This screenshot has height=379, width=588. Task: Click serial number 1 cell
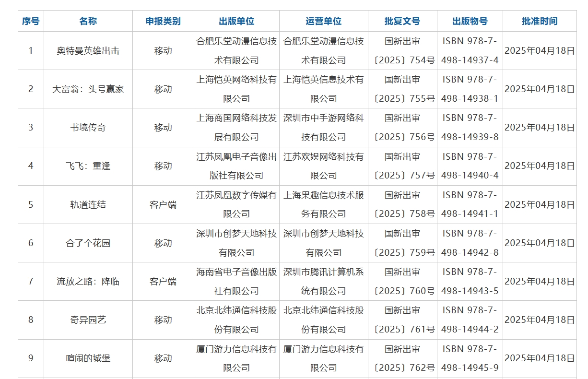(31, 51)
